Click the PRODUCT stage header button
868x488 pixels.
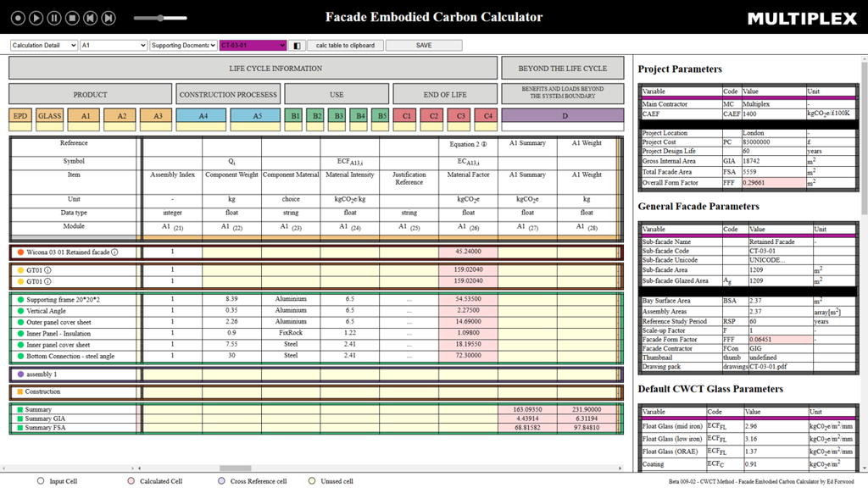tap(90, 94)
